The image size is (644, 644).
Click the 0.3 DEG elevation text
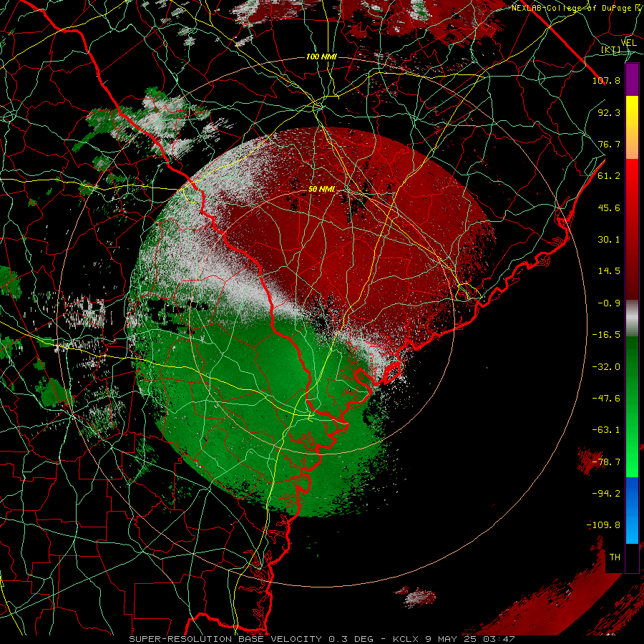tap(351, 639)
